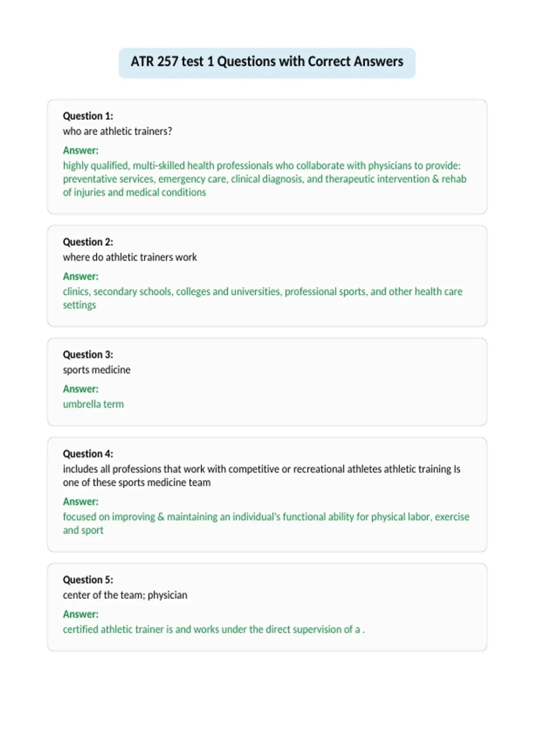This screenshot has height=756, width=534.
Task: Click the answer 'focused on improving & maintaining'
Action: (266, 523)
